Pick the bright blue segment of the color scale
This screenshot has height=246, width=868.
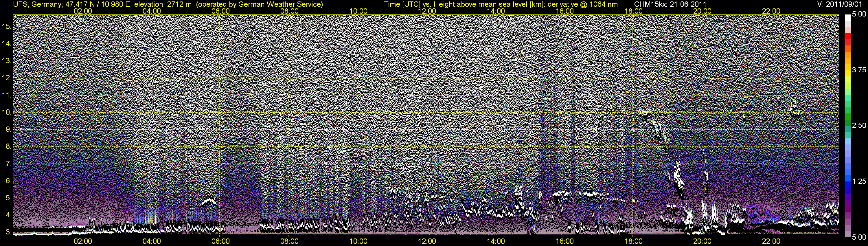click(847, 179)
